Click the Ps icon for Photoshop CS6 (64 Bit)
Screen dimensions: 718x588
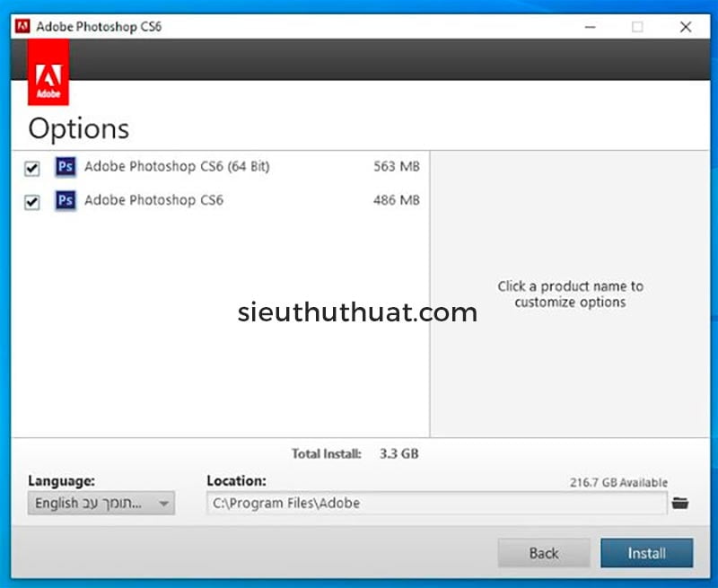point(65,167)
